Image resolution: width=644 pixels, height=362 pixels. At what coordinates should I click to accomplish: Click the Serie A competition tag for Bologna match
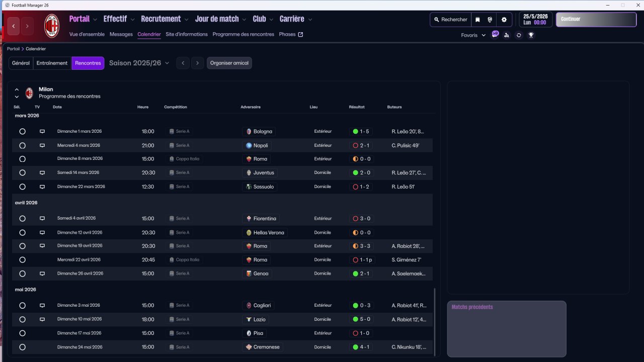180,132
